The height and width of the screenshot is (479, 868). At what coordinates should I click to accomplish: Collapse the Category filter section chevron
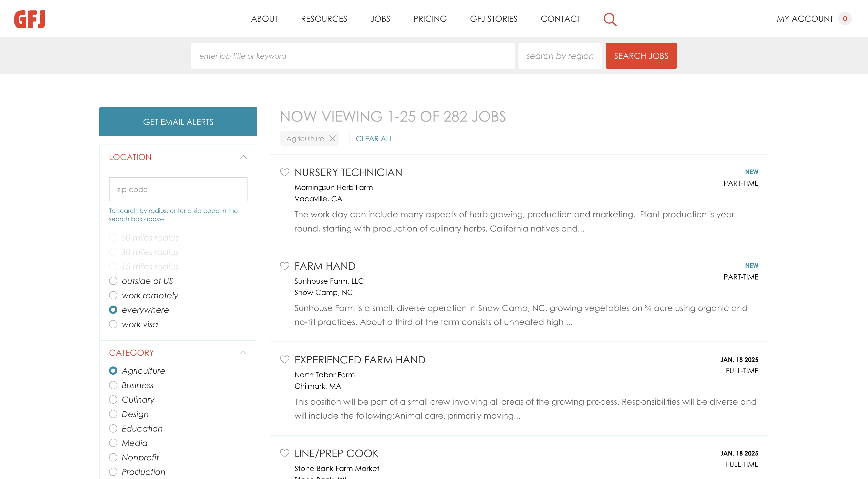click(243, 353)
